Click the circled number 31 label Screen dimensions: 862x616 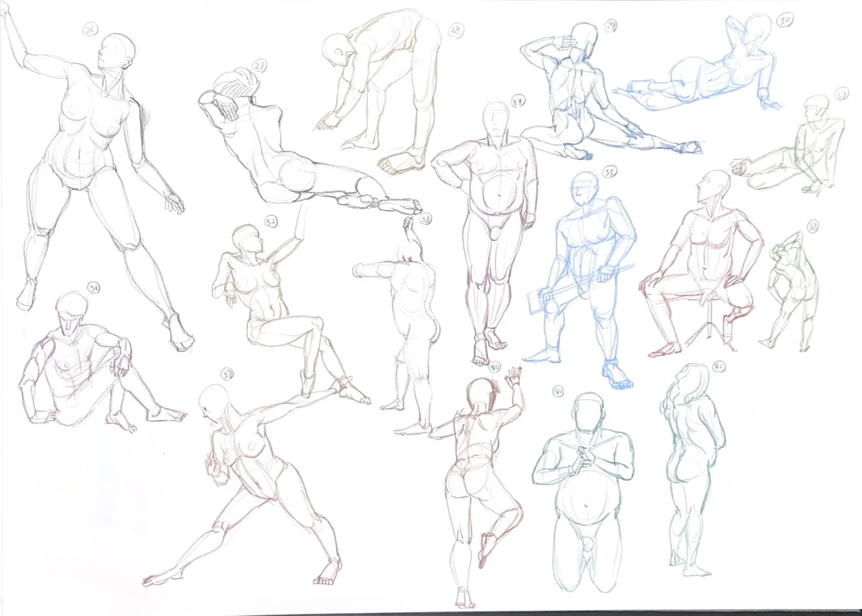pyautogui.click(x=94, y=289)
